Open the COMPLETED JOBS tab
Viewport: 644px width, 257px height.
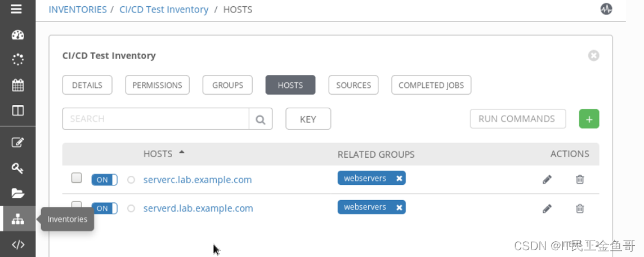pos(431,85)
